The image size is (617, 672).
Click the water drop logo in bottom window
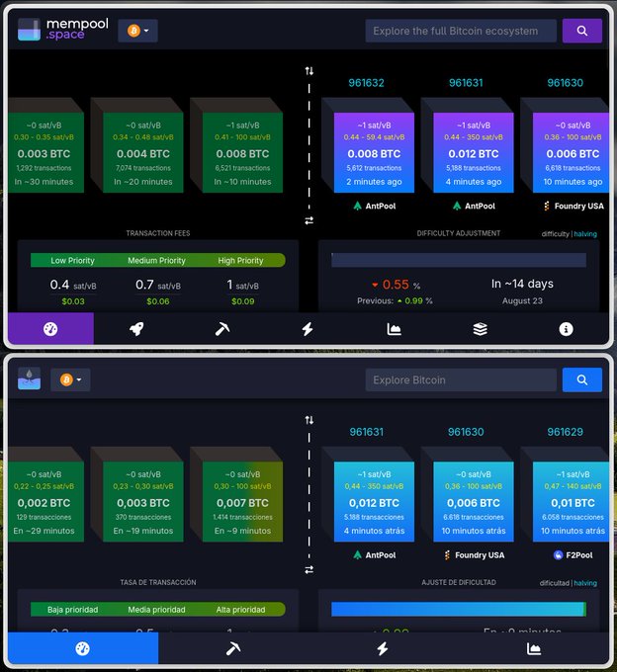coord(29,378)
